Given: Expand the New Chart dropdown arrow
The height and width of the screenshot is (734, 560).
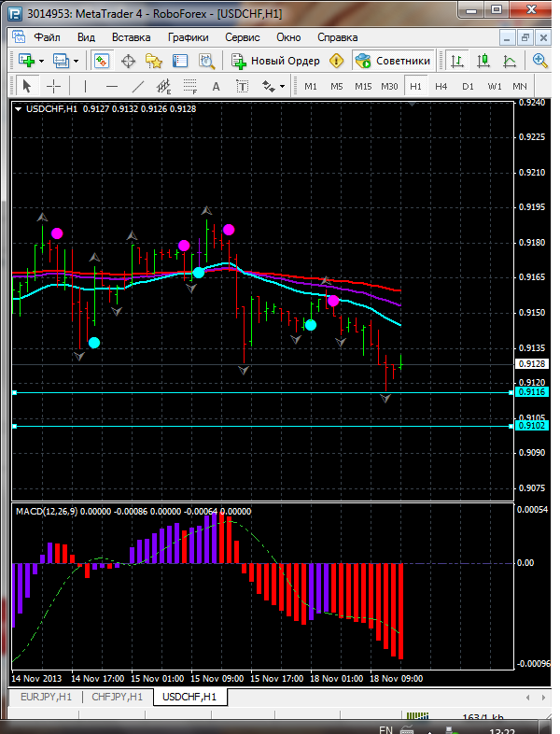Looking at the screenshot, I should click(x=42, y=61).
